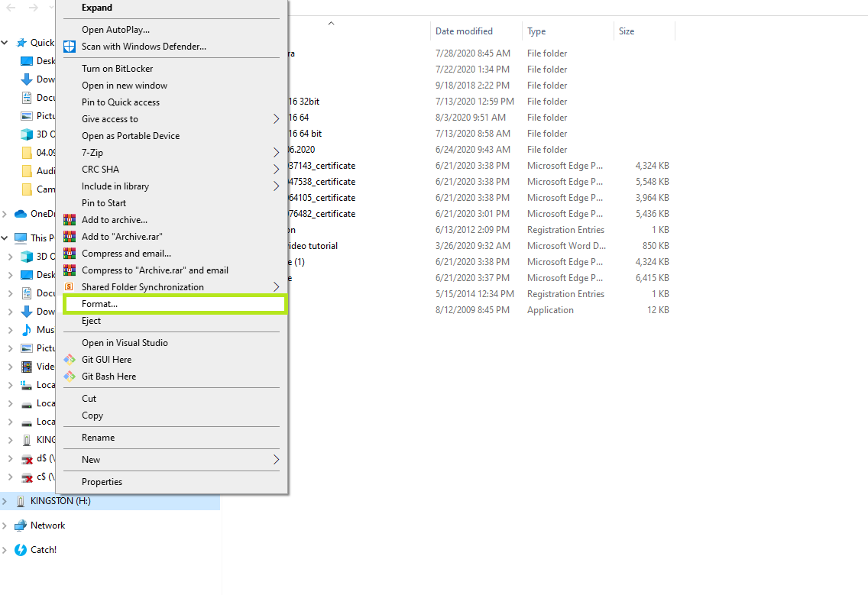Click the Git GUI Here diamond icon
868x595 pixels.
[x=70, y=359]
